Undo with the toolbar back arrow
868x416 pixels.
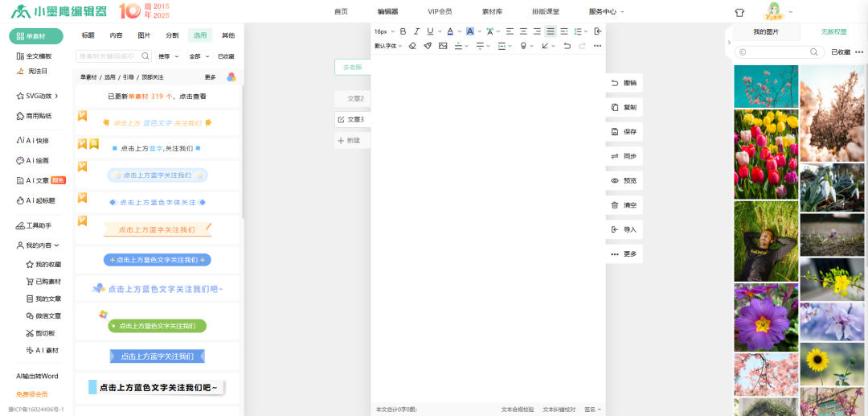pyautogui.click(x=567, y=46)
